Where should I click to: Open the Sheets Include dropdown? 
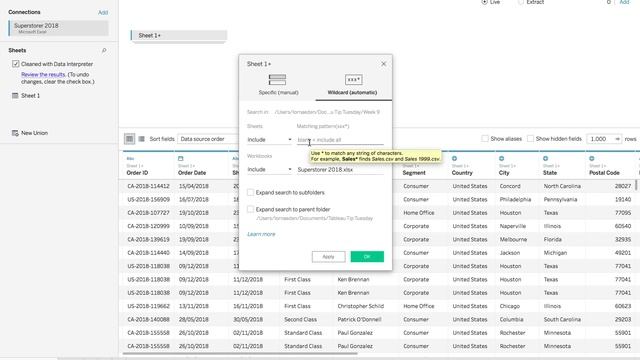click(269, 140)
